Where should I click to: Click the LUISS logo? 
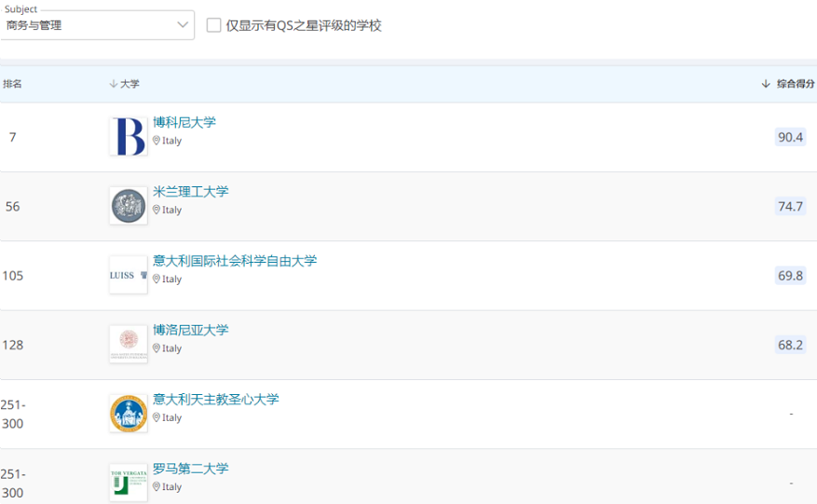click(129, 275)
